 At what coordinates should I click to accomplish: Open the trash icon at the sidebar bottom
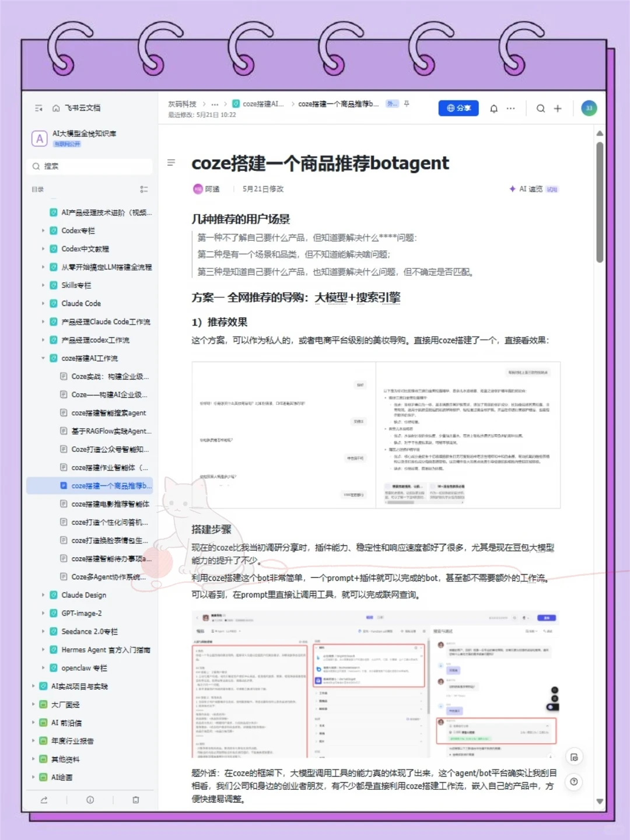point(136,800)
